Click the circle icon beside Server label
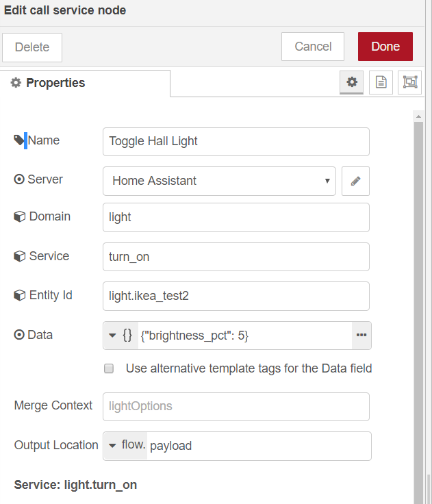Viewport: 432px width, 504px height. click(x=19, y=179)
